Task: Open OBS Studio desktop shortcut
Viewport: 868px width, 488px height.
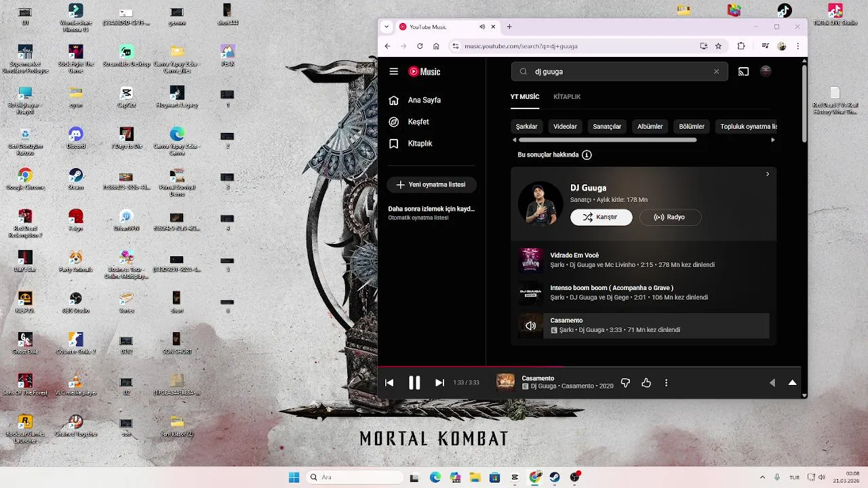Action: 76,302
